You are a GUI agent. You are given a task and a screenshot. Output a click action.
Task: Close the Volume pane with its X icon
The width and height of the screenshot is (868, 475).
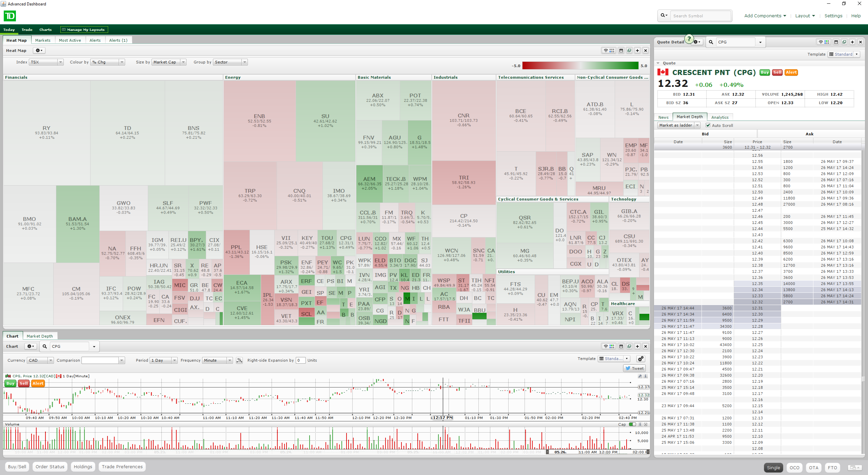tap(646, 424)
